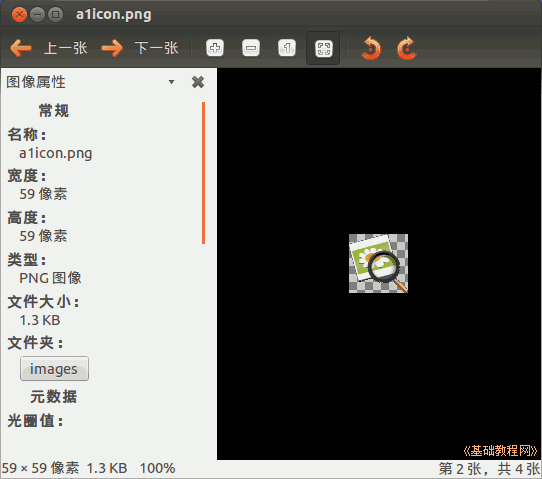
Task: Zoom out with the minus icon
Action: (x=251, y=48)
